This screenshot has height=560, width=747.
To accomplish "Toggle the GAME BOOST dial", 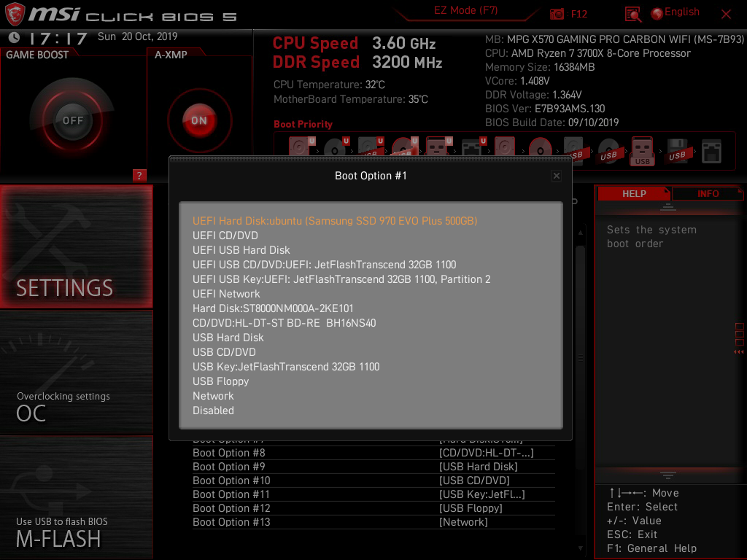I will pyautogui.click(x=71, y=121).
